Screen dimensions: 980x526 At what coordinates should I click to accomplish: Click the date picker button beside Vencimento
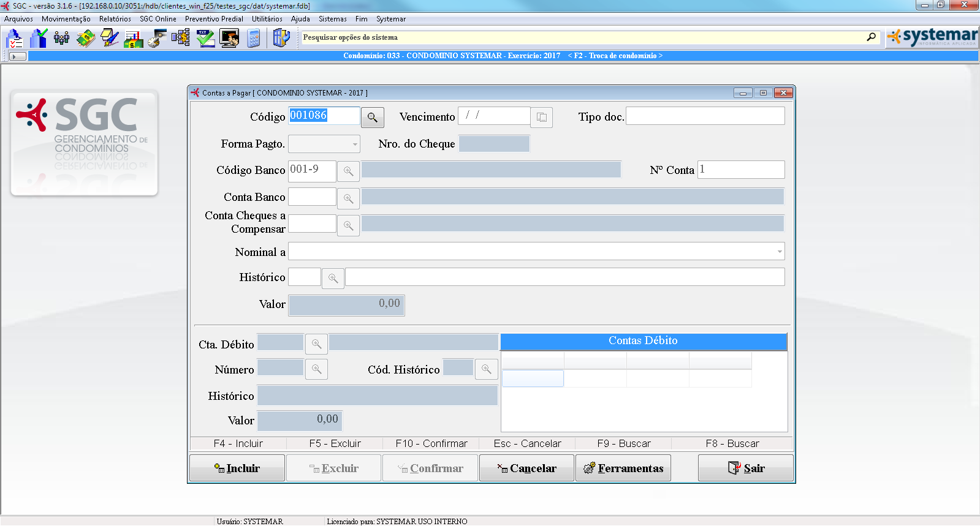tap(541, 118)
